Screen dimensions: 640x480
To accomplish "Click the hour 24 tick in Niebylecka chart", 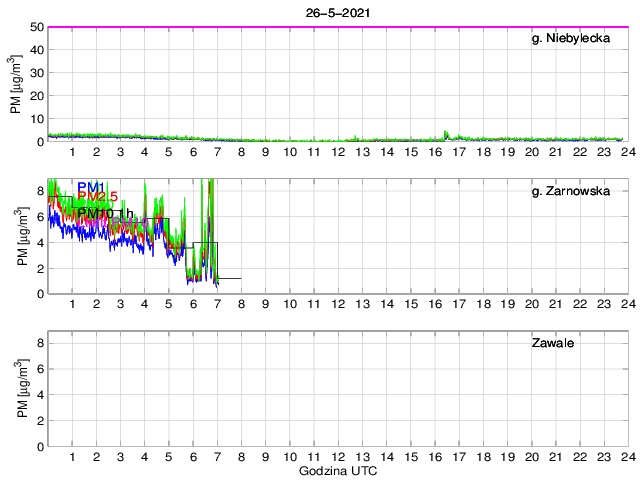I will coord(628,152).
